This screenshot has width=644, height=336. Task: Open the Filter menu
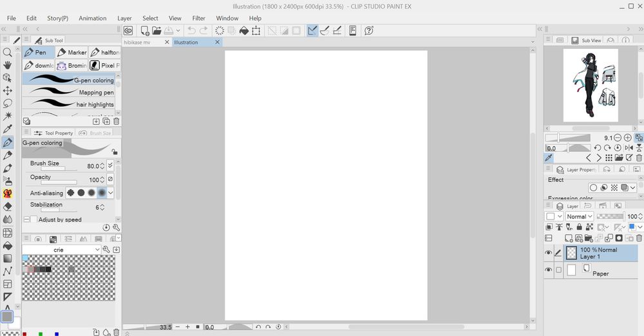199,18
